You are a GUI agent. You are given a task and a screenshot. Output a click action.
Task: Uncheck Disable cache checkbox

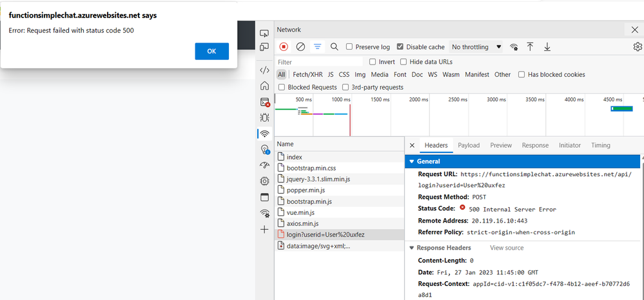coord(400,47)
